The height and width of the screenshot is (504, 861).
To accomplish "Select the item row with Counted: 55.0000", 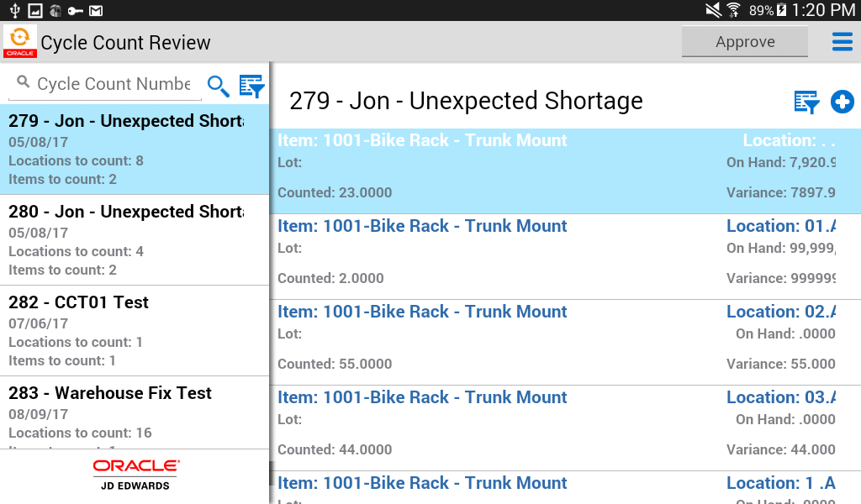I will click(x=566, y=342).
